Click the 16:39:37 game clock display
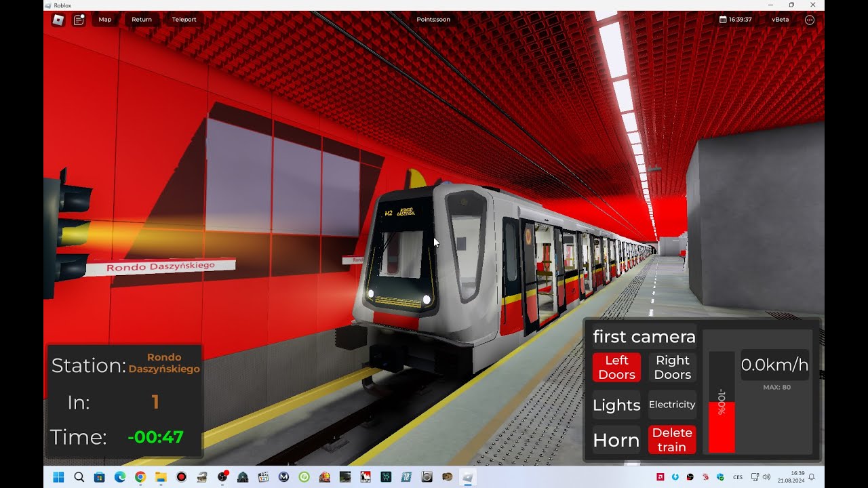 click(736, 20)
